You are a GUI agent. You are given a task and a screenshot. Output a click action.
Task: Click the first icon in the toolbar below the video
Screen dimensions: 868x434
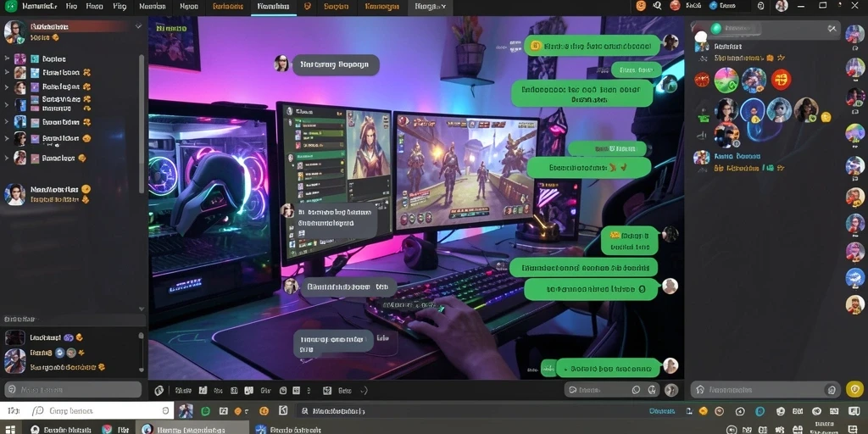159,391
